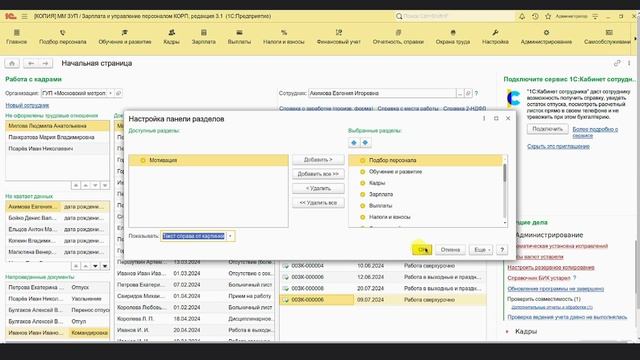
Task: Open Настроить резервное копирование link
Action: click(551, 267)
